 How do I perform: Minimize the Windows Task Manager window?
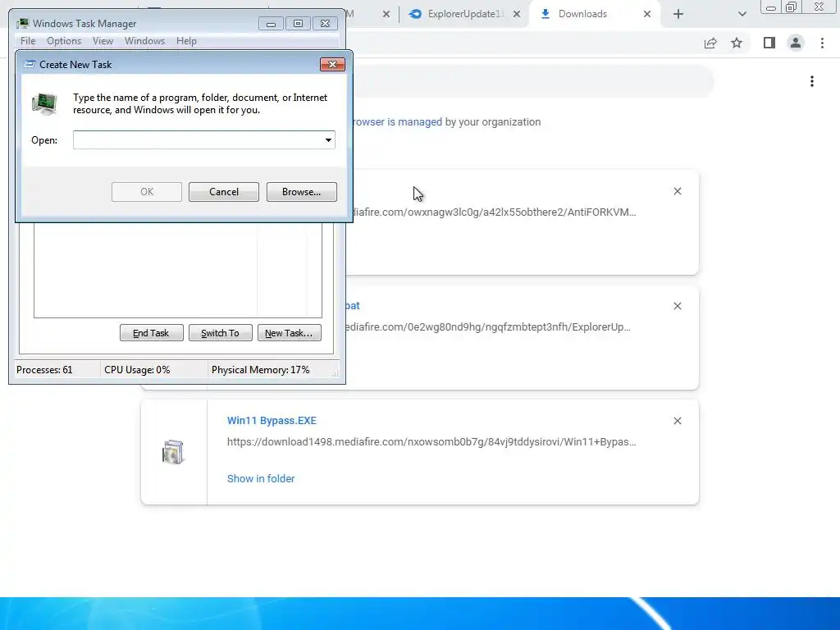tap(271, 24)
